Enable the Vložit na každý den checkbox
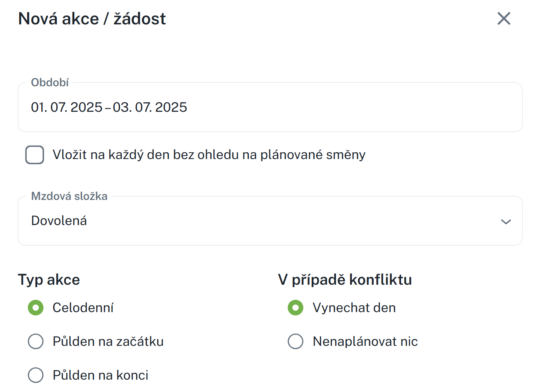Screen dimensions: 534x392 click(x=35, y=155)
